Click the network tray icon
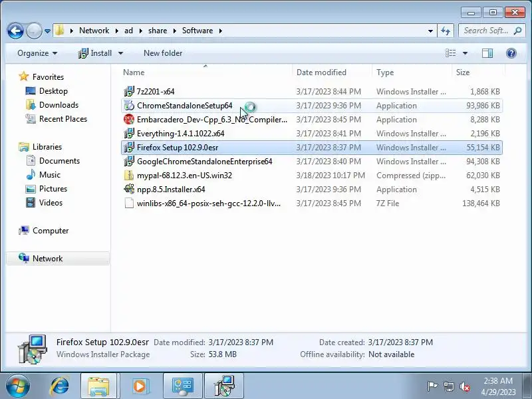 448,386
